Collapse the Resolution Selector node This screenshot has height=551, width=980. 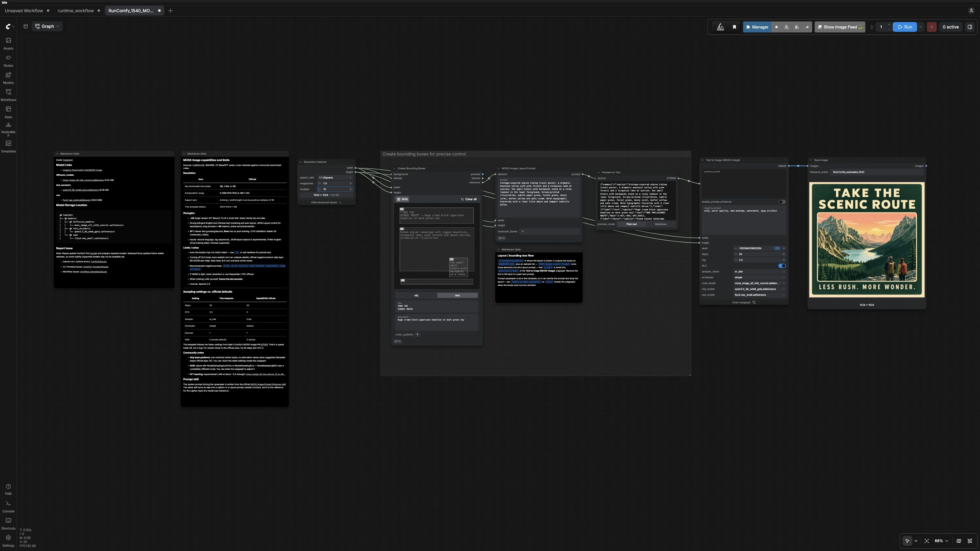click(300, 162)
